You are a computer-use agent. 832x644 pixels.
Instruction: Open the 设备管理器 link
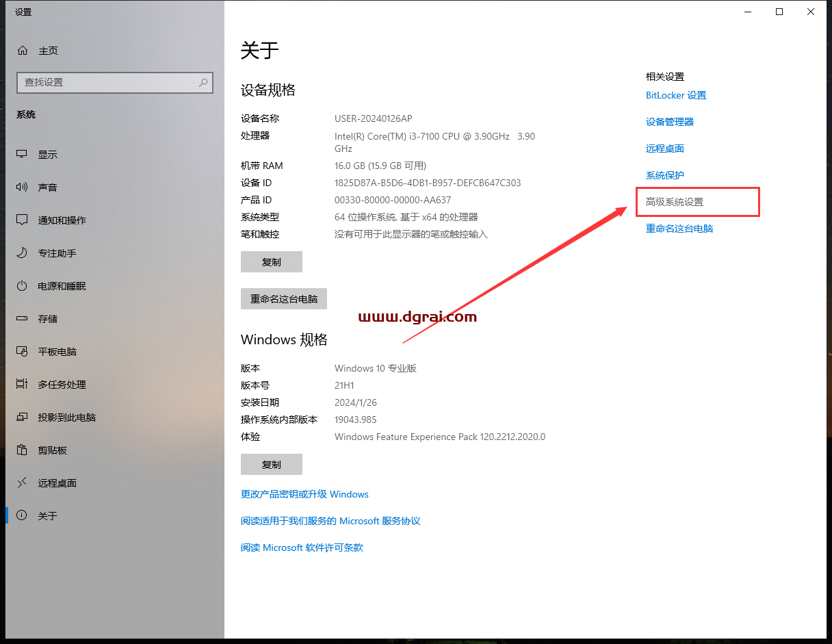tap(670, 122)
